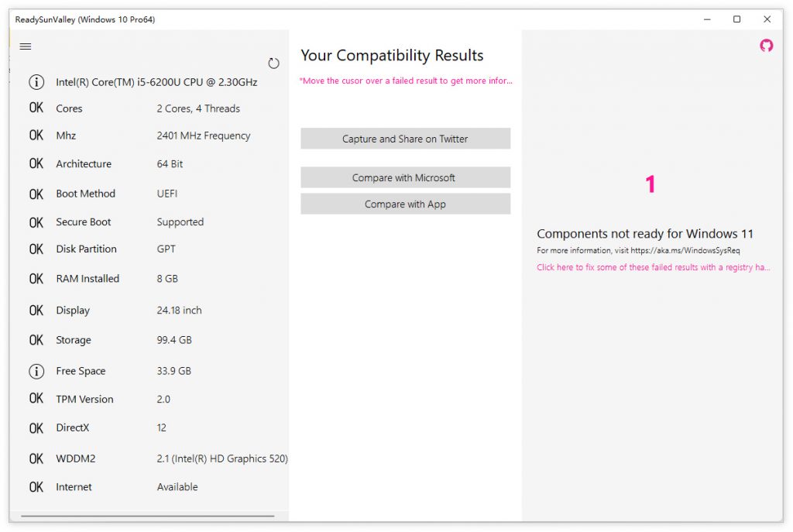Click the info icon beside the CPU name
Screen dimensions: 793x532
coord(36,82)
